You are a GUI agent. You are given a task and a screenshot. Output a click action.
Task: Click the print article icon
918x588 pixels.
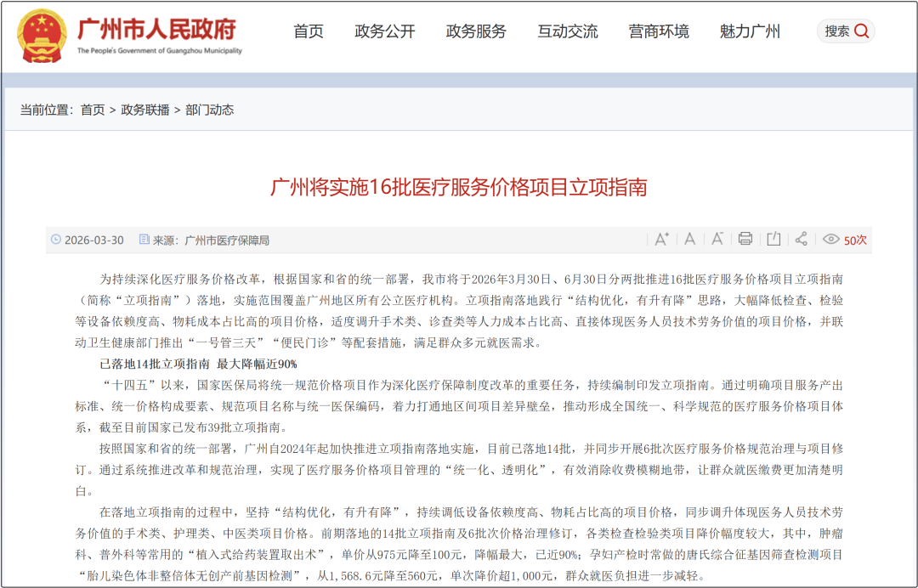click(745, 240)
